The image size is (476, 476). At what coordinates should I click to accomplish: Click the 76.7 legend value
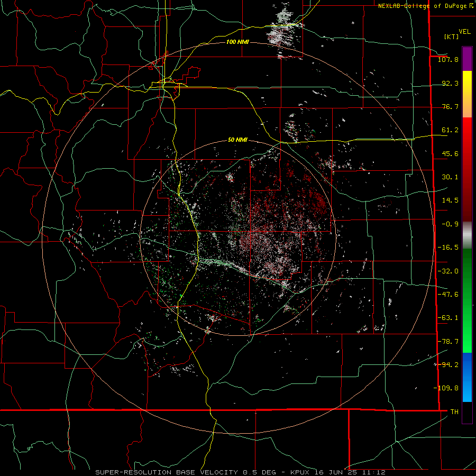click(x=450, y=106)
